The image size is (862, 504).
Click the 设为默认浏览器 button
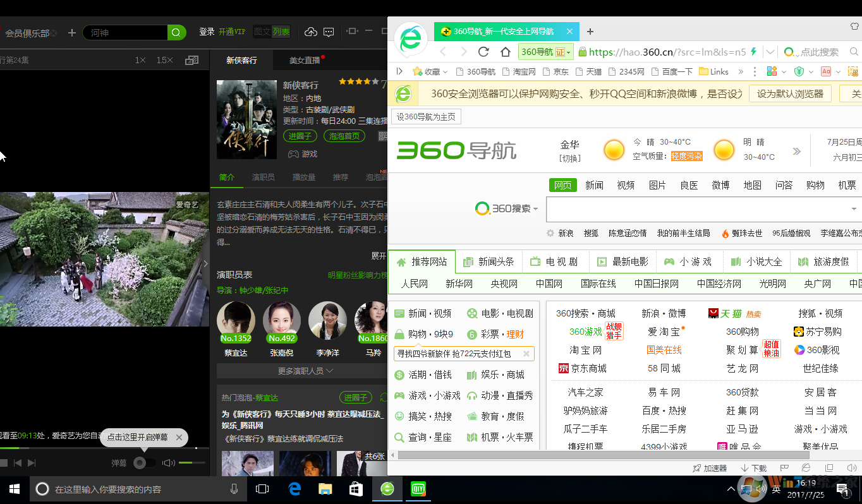click(790, 94)
